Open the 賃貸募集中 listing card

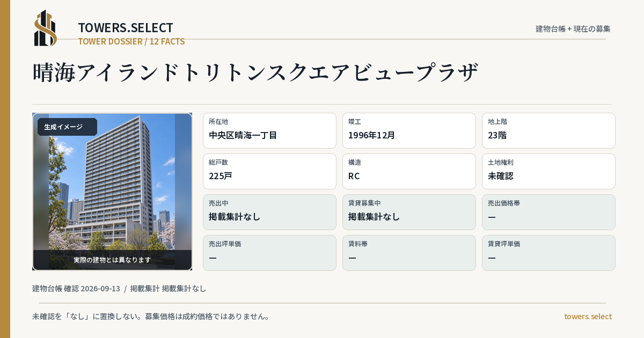(x=409, y=212)
